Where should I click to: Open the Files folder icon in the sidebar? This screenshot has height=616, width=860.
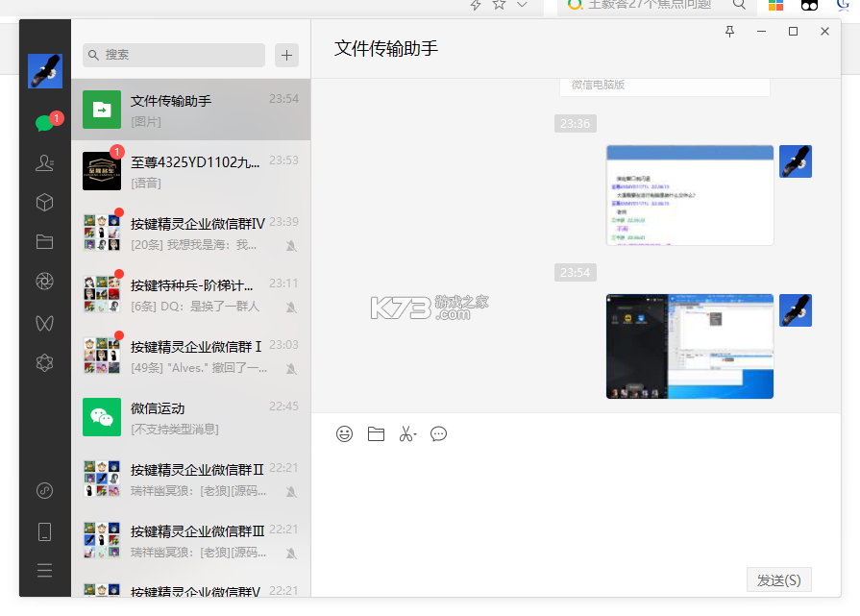[x=44, y=242]
